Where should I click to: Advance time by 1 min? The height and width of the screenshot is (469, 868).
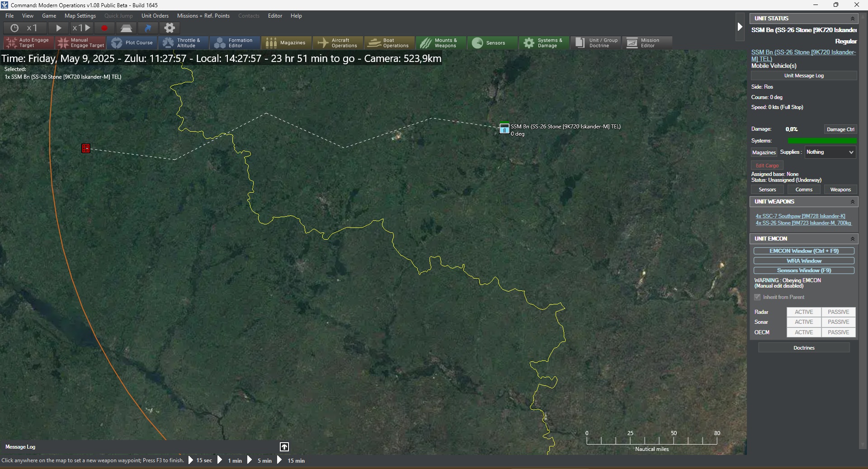(x=230, y=460)
